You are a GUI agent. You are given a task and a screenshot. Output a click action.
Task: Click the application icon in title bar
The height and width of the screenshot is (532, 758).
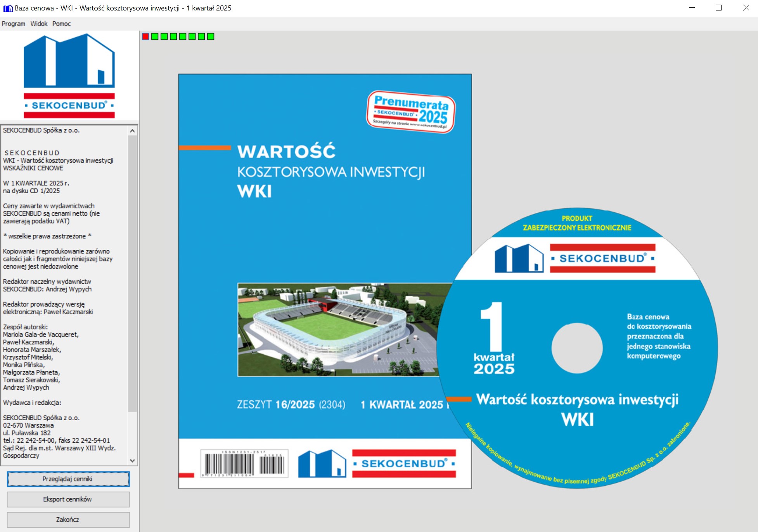(8, 8)
